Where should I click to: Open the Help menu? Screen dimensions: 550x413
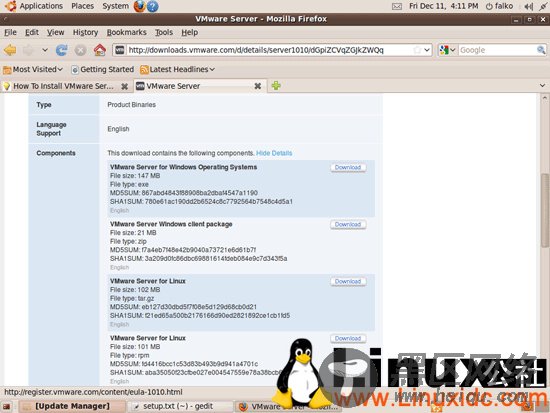pos(189,32)
